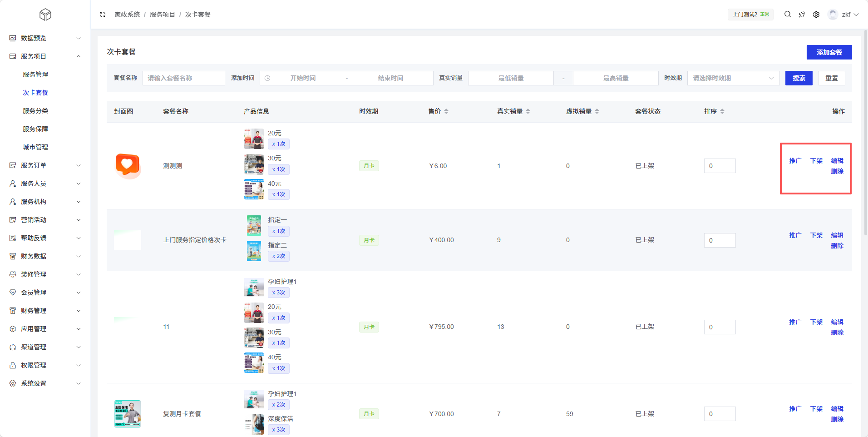
Task: Open the 时效期 select dropdown
Action: [x=733, y=78]
